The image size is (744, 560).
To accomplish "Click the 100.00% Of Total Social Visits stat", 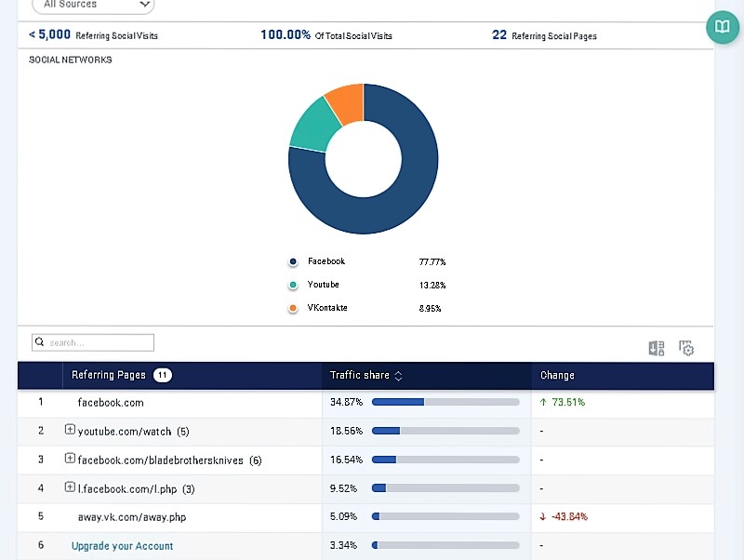I will 326,34.
